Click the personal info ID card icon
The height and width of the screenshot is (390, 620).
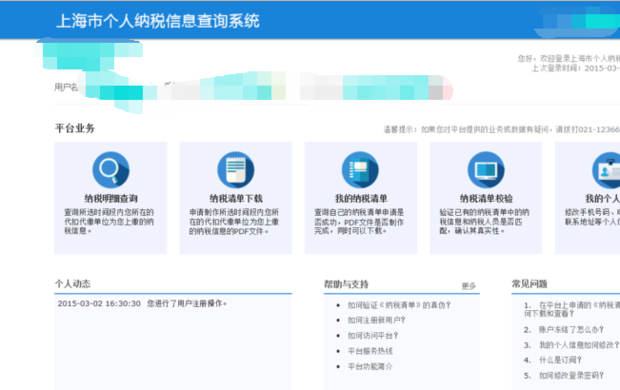tap(607, 170)
